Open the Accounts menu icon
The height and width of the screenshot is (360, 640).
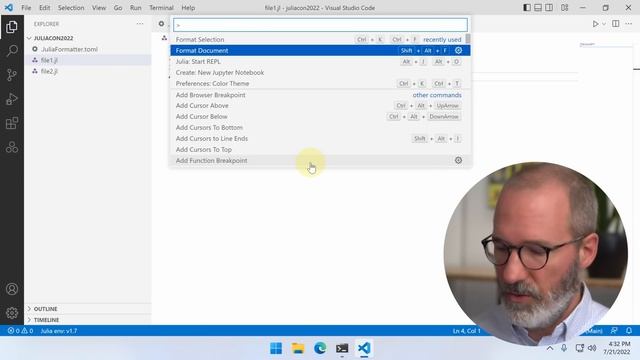click(12, 289)
